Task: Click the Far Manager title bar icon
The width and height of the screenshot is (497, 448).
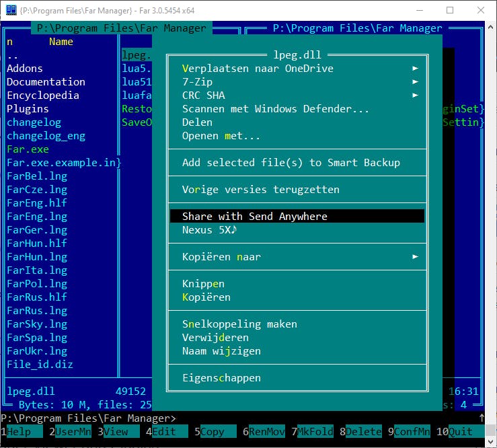Action: 11,9
